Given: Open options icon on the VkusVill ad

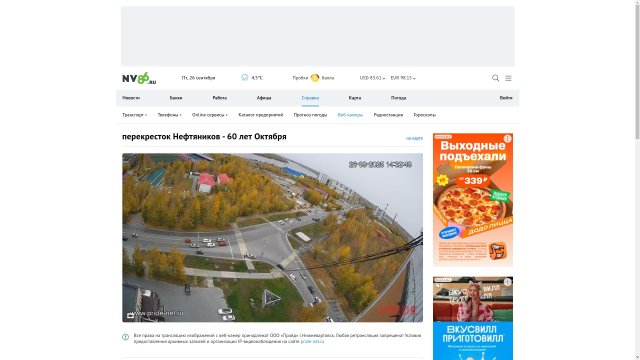Looking at the screenshot, I should 507,282.
